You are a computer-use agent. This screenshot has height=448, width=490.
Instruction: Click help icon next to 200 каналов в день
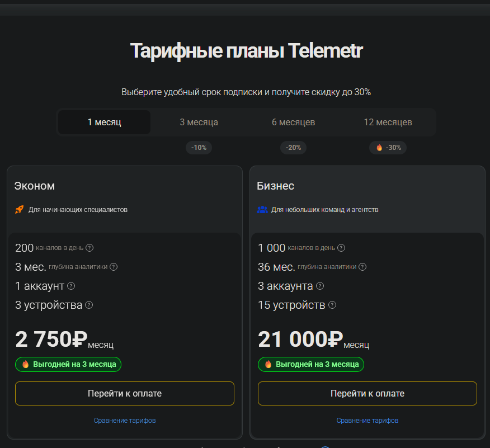(89, 248)
